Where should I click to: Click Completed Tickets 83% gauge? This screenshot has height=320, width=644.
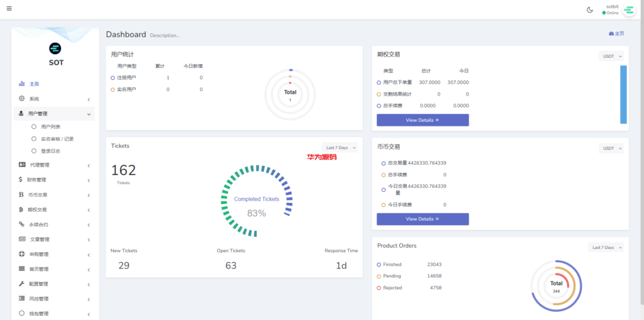coord(257,201)
